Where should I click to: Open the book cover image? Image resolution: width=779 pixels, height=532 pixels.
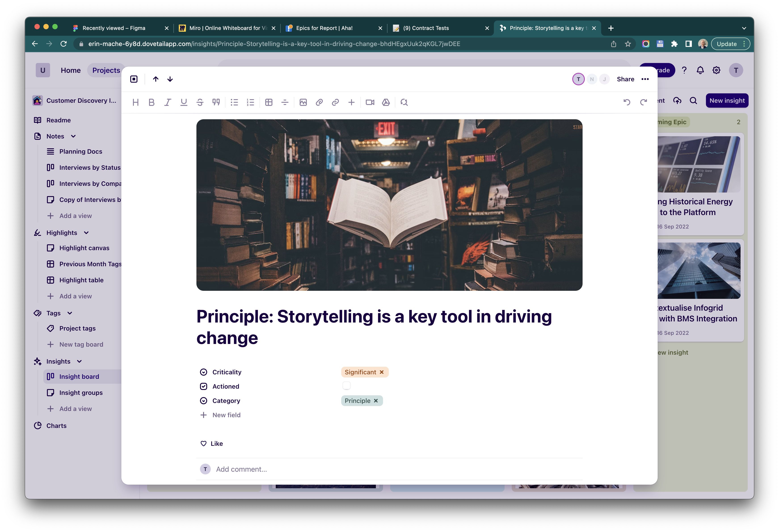389,205
